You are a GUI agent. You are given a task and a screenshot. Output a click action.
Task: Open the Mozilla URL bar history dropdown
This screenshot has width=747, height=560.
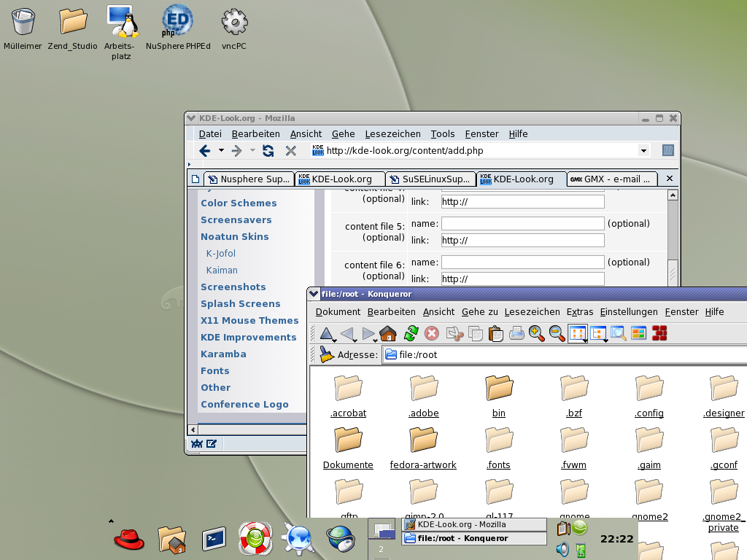coord(643,151)
